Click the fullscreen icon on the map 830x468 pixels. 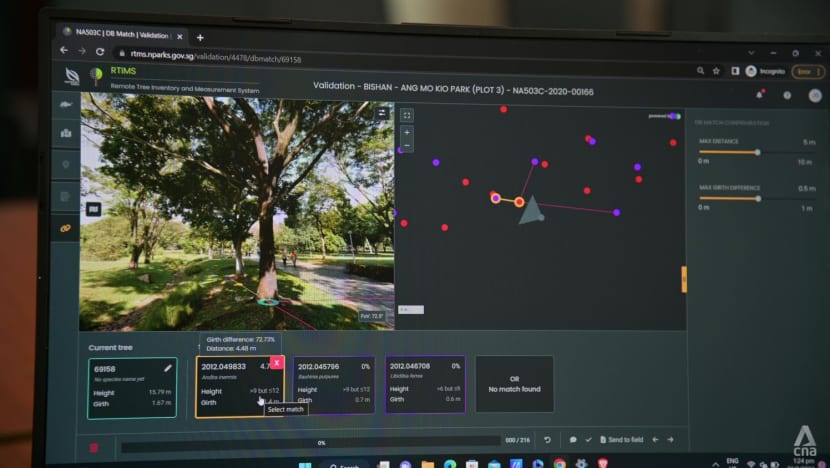407,115
